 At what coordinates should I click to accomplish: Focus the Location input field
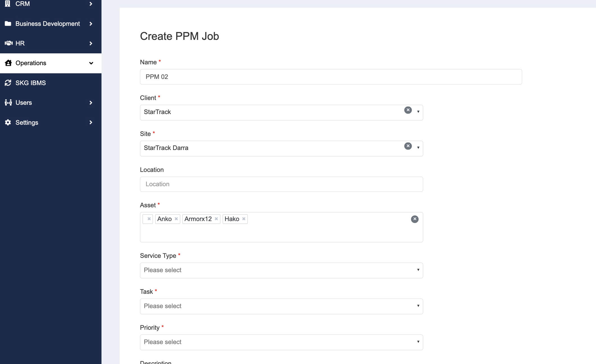point(281,184)
